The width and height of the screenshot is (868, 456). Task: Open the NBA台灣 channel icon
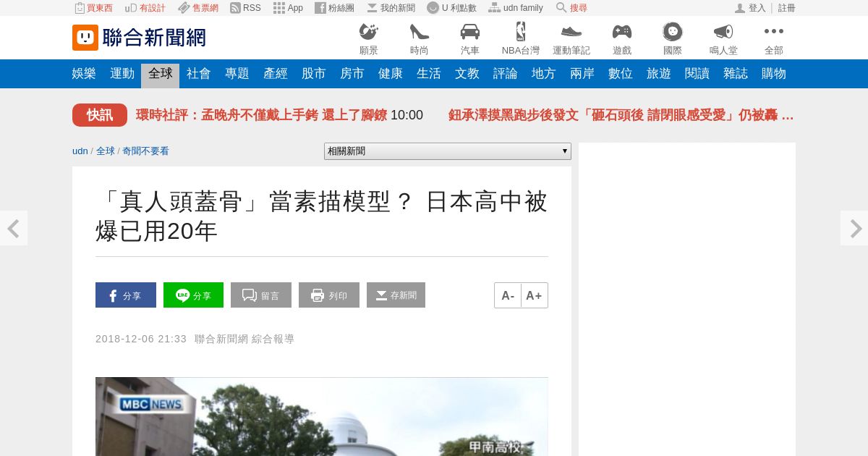pyautogui.click(x=521, y=39)
